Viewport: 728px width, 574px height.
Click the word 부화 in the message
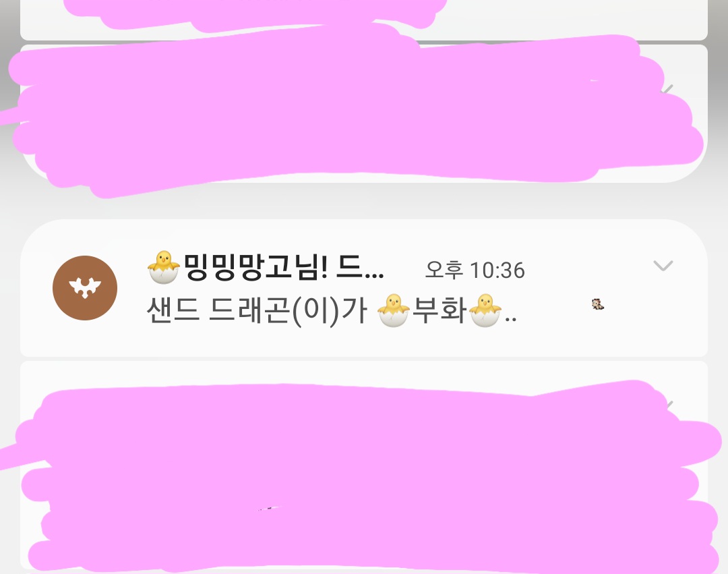coord(439,310)
